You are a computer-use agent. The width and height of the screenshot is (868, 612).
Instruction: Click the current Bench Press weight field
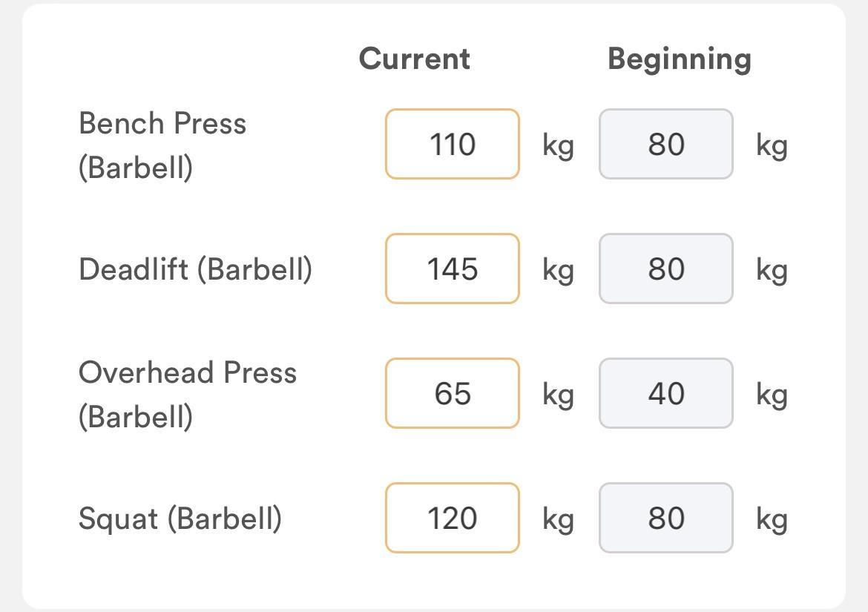pyautogui.click(x=452, y=144)
